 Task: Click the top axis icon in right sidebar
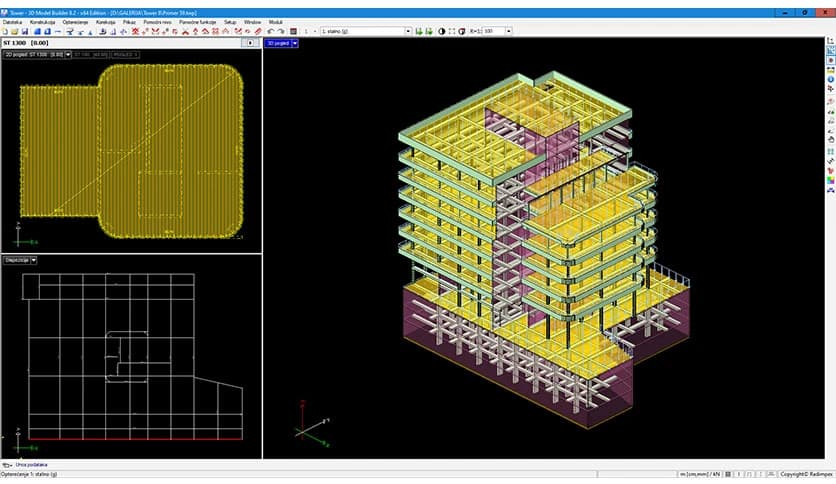[831, 41]
